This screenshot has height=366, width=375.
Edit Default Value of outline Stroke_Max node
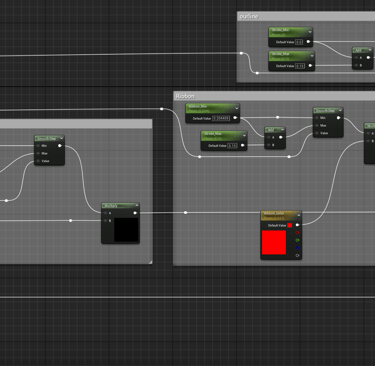pos(300,66)
